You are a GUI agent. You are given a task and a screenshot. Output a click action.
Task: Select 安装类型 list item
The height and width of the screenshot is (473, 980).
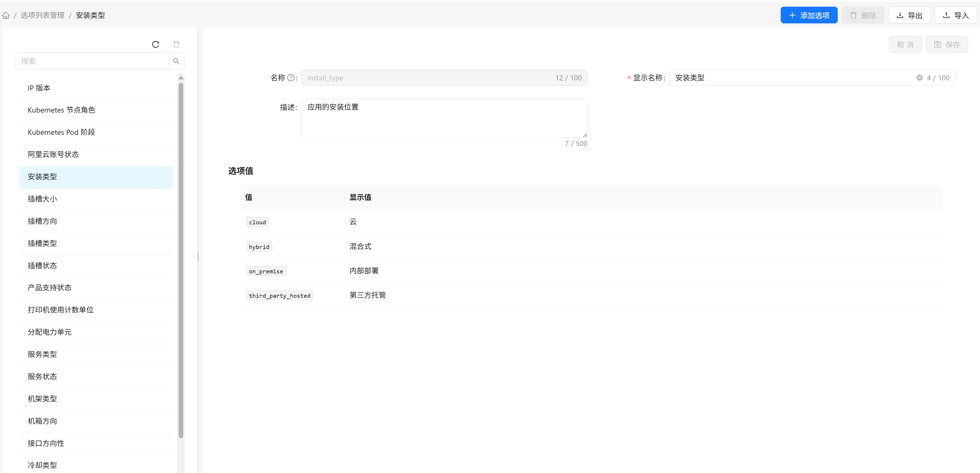pos(96,177)
